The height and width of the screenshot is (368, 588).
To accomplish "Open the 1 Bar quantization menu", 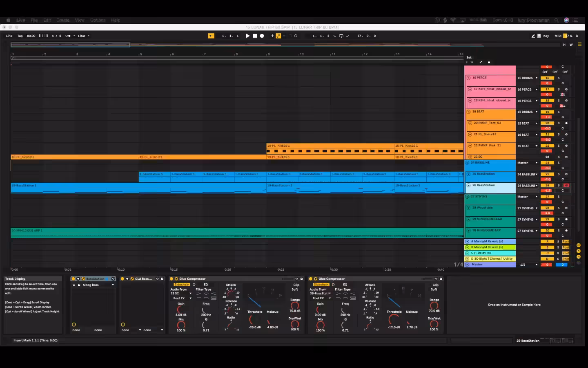I will pyautogui.click(x=83, y=36).
